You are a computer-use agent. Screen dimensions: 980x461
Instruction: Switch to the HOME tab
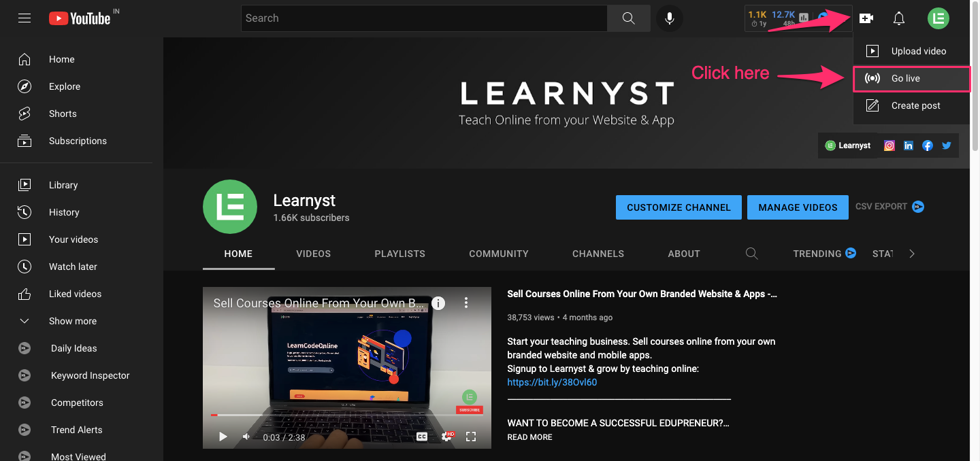(x=238, y=254)
